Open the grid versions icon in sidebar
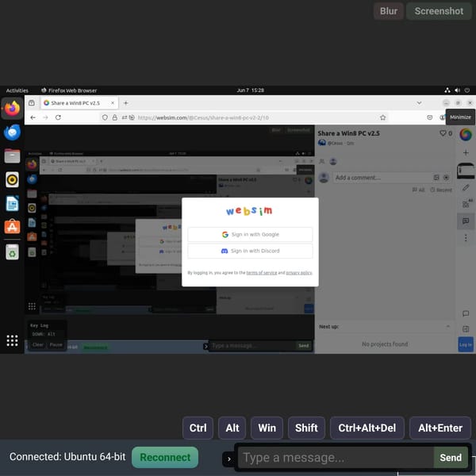The image size is (476, 476). pos(466,204)
